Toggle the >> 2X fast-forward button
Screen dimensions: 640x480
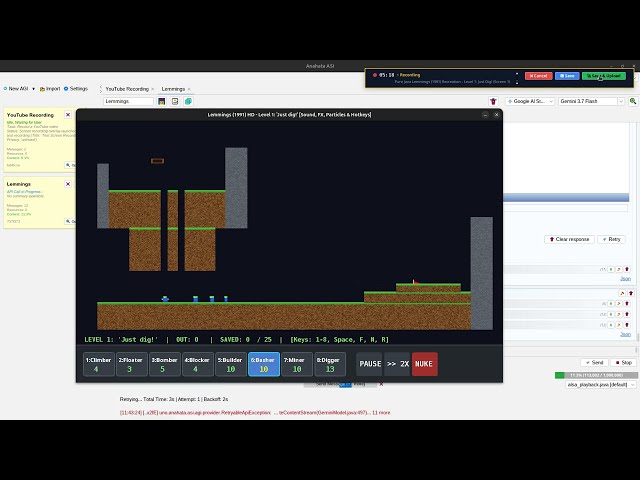pyautogui.click(x=398, y=364)
